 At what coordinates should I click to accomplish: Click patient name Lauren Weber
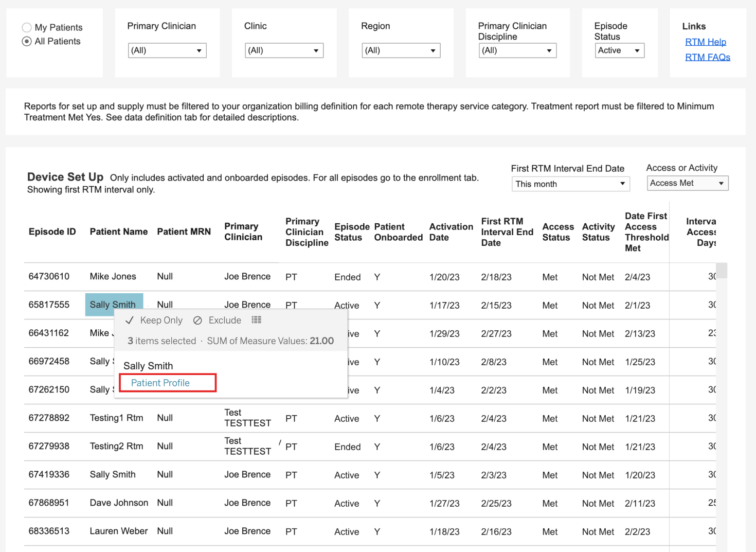119,531
